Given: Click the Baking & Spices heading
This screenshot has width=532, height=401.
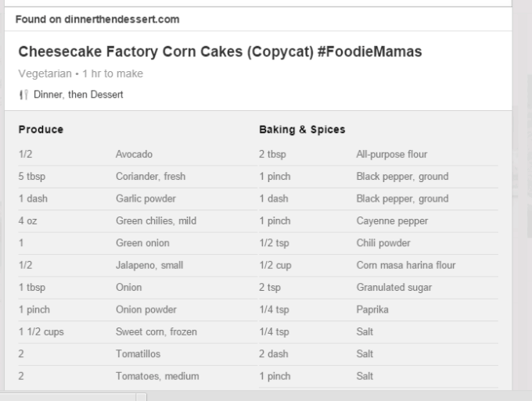Looking at the screenshot, I should (x=302, y=130).
